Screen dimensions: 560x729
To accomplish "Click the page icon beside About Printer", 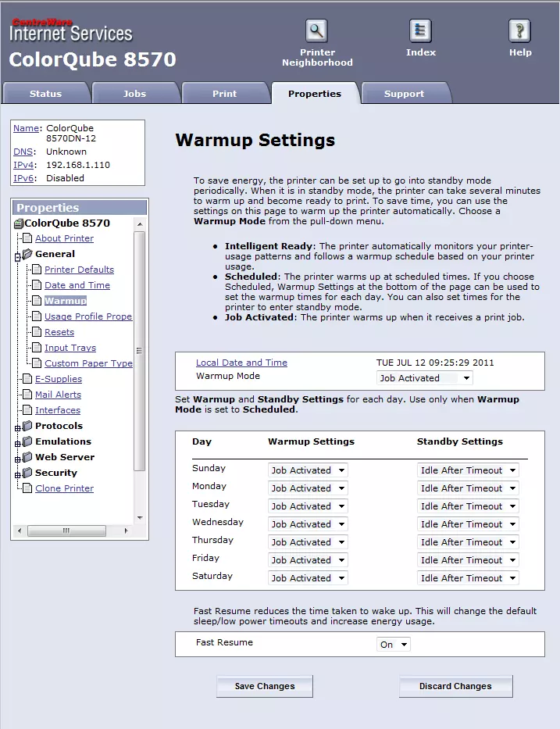I will pyautogui.click(x=27, y=238).
